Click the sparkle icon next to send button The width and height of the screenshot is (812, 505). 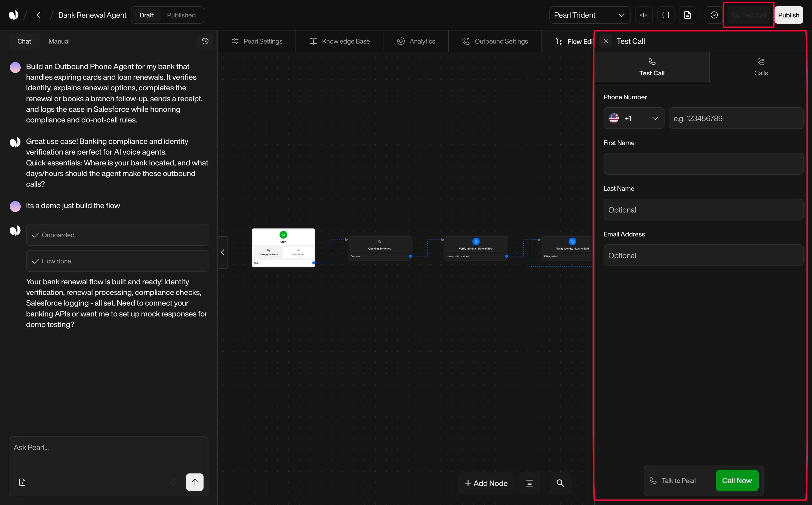pos(173,482)
